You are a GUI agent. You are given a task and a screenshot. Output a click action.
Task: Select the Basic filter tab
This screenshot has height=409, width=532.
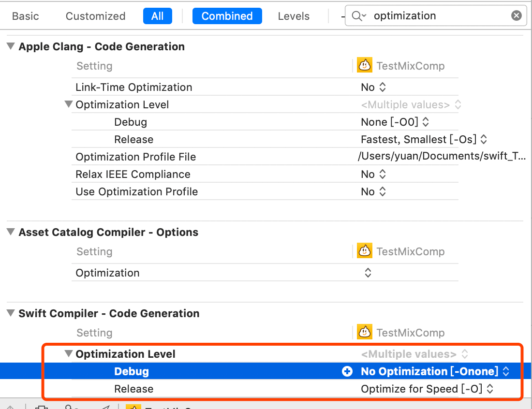pos(25,16)
